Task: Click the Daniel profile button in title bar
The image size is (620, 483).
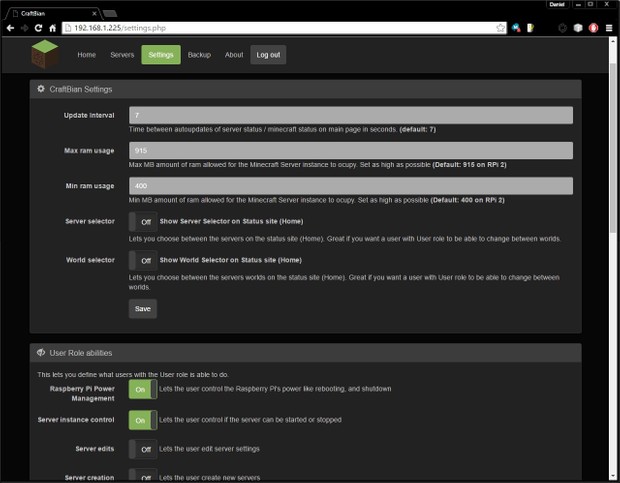Action: pos(557,5)
